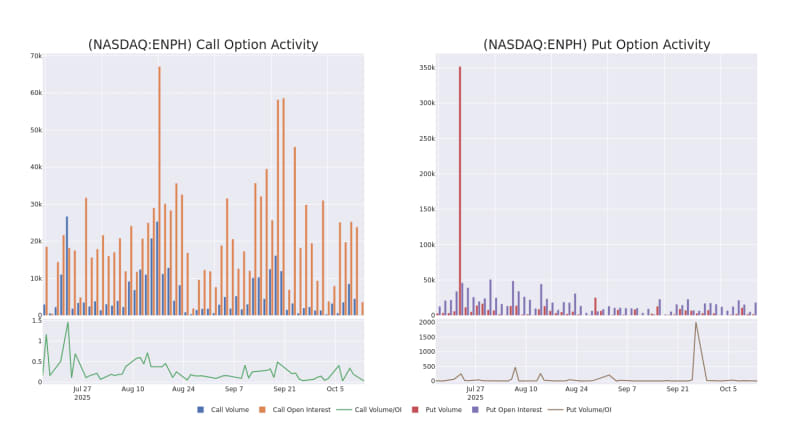Click the tall red Put Volume spike bar
Viewport: 800px width, 427px height.
(x=460, y=190)
